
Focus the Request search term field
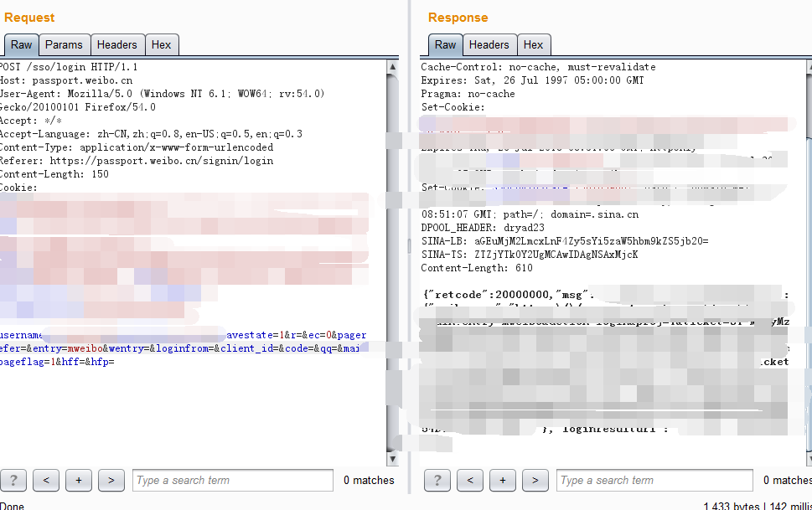point(232,480)
